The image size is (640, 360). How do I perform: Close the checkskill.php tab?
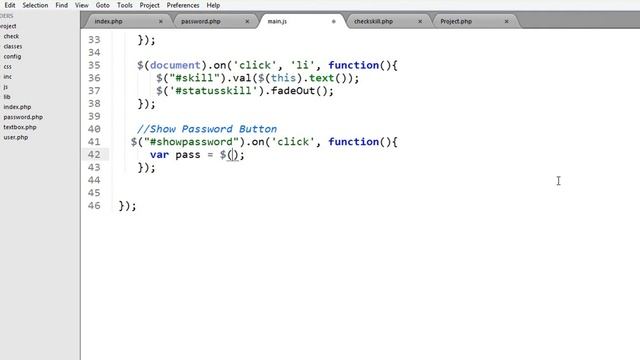420,21
